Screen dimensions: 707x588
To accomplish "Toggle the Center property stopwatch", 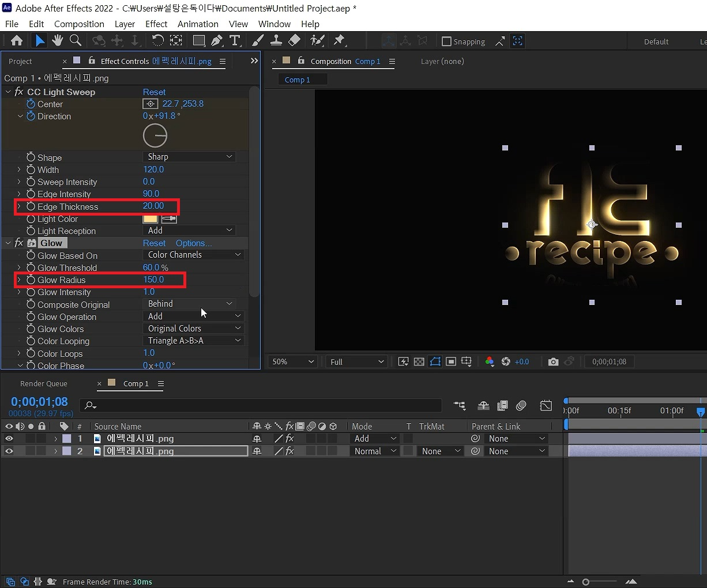I will (31, 104).
